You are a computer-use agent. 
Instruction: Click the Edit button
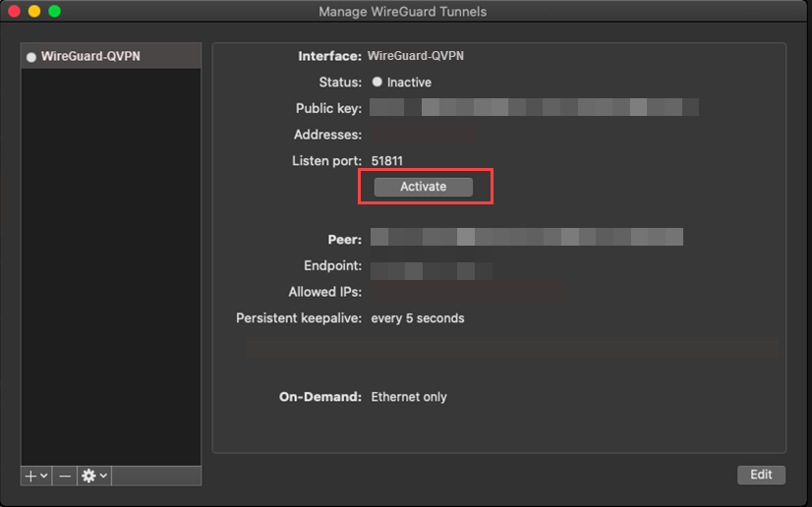point(761,475)
